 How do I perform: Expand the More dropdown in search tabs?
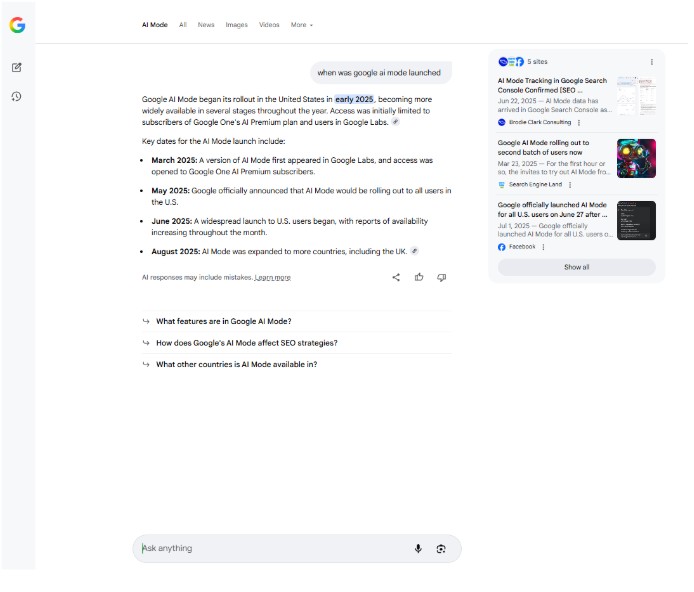pyautogui.click(x=301, y=24)
